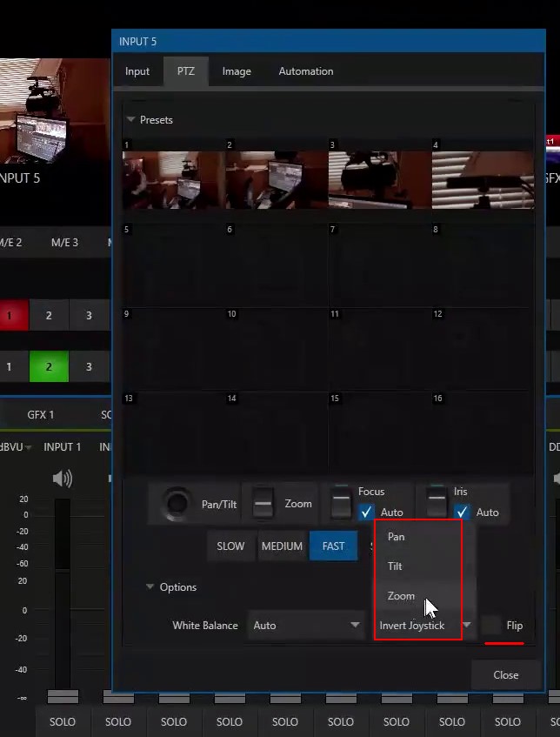Screen dimensions: 560x737
Task: Select the M/E 3 tab
Action: [x=65, y=243]
